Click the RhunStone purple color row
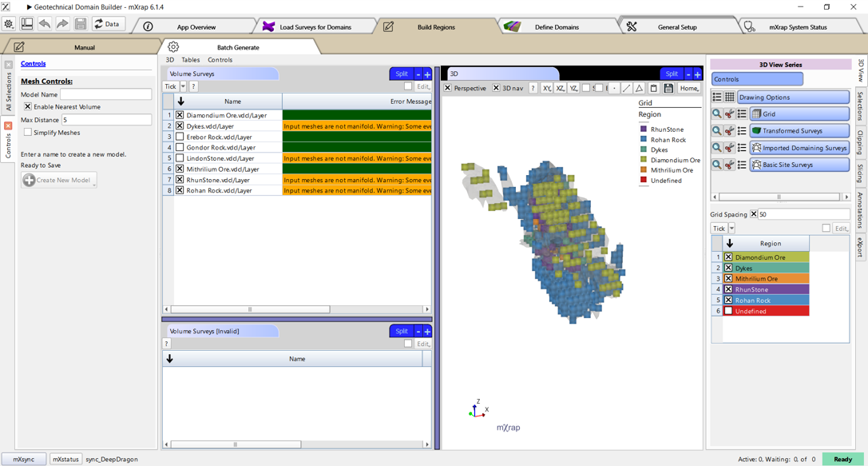This screenshot has width=868, height=466. point(766,289)
